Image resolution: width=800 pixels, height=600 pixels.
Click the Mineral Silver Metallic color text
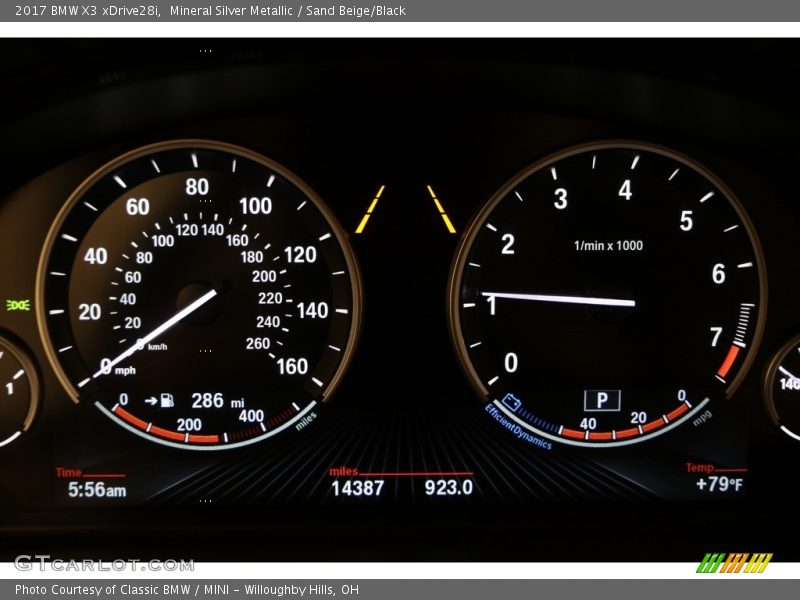[x=231, y=10]
